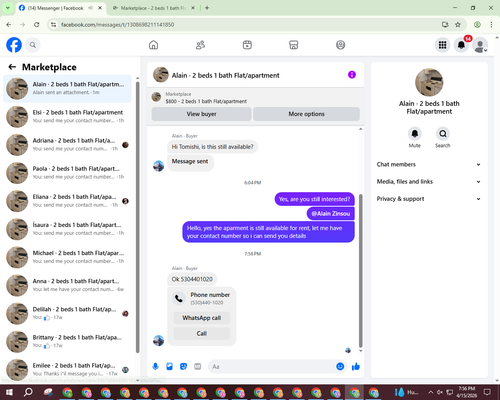Click the chat messages scrollbar
Viewport: 500px width, 400px height.
click(360, 270)
